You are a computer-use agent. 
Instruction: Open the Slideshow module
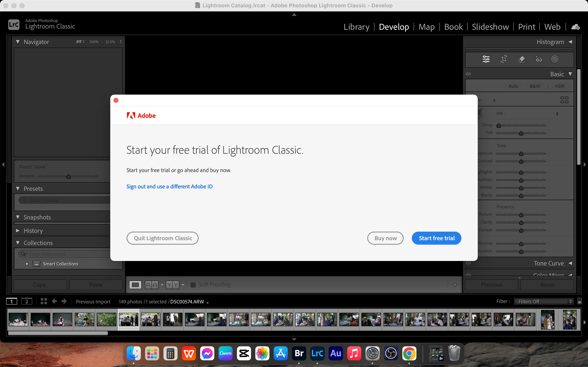tap(490, 27)
